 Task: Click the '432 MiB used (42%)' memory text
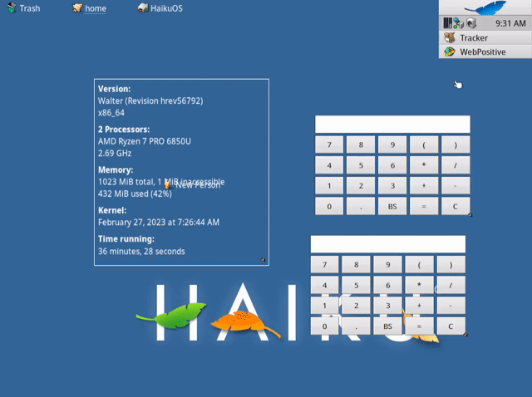[x=135, y=194]
